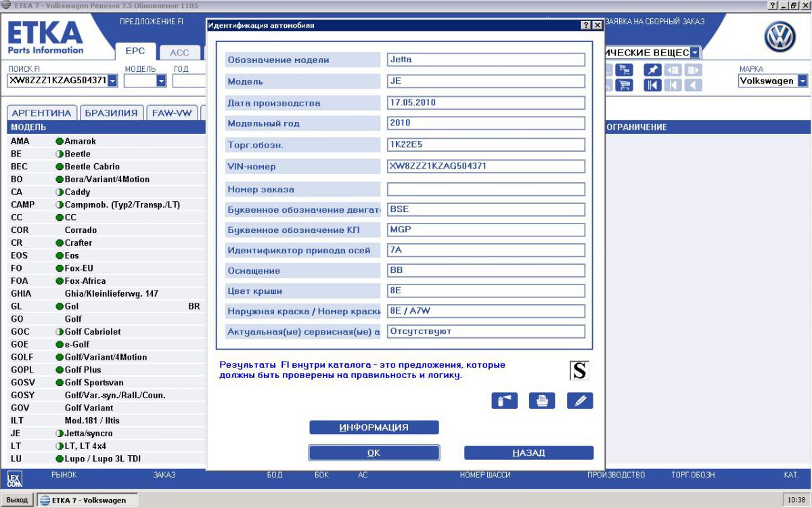
Task: Open the МАРКА Volkswagen dropdown
Action: click(x=803, y=81)
